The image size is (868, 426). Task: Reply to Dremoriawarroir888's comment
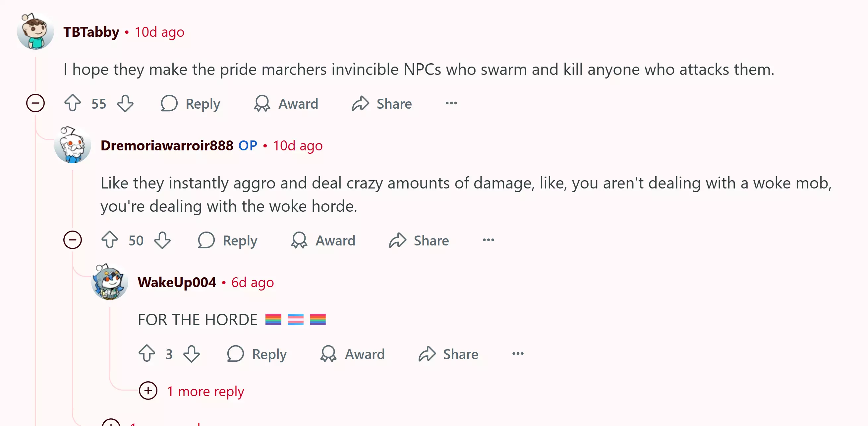[x=227, y=240]
